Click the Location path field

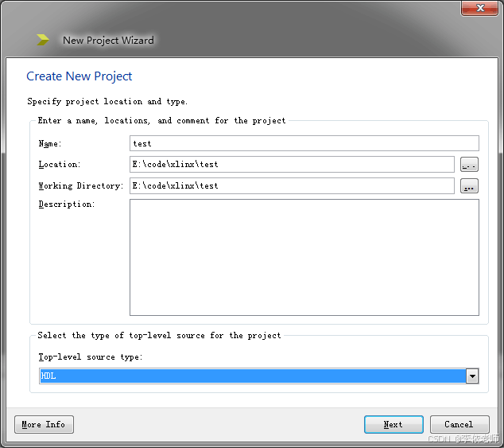292,164
